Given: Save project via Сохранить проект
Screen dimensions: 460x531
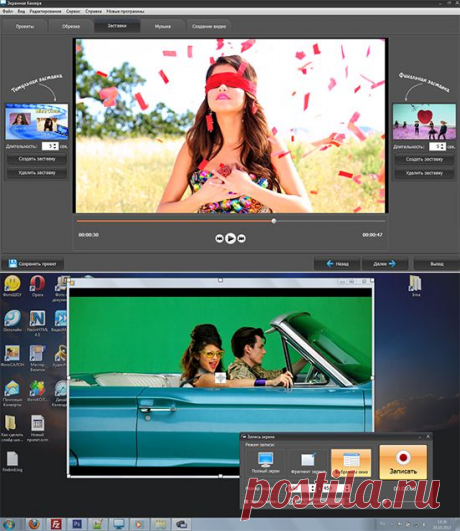Looking at the screenshot, I should (33, 264).
